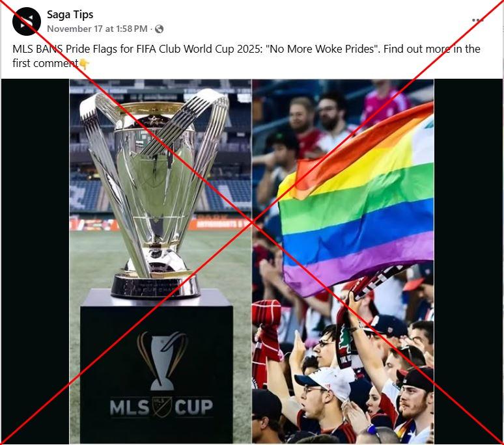Click the black right margin of image
Image resolution: width=504 pixels, height=445 pixels.
[x=468, y=262]
